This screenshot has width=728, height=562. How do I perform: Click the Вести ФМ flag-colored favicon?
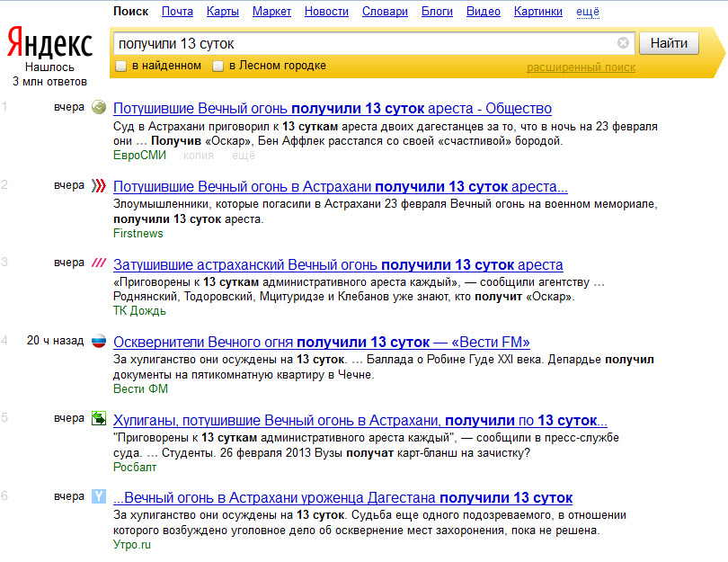pos(99,342)
